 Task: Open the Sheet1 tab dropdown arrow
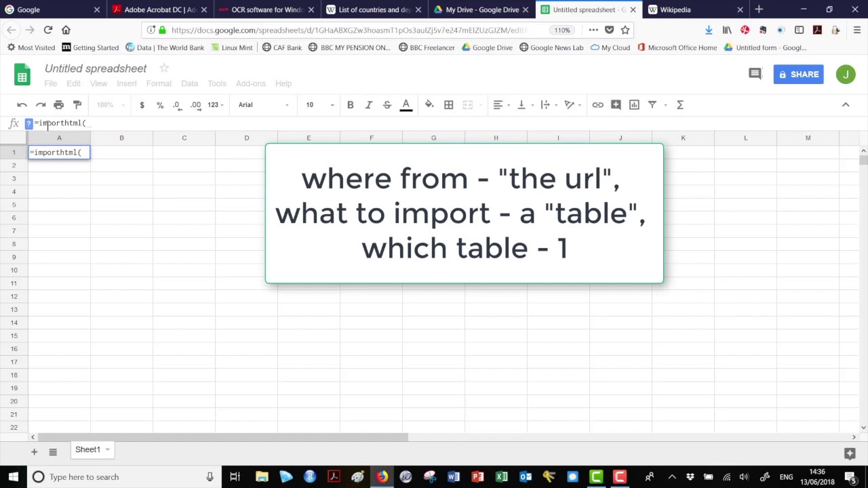coord(107,450)
